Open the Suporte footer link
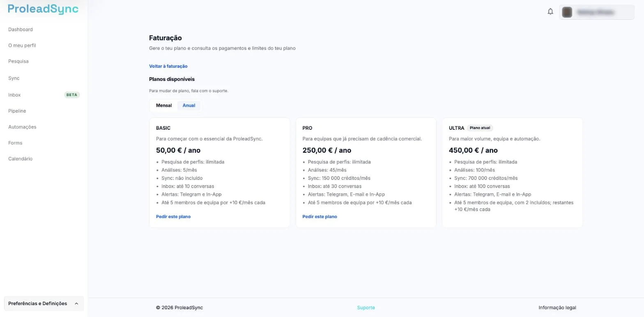The image size is (644, 317). (x=366, y=308)
